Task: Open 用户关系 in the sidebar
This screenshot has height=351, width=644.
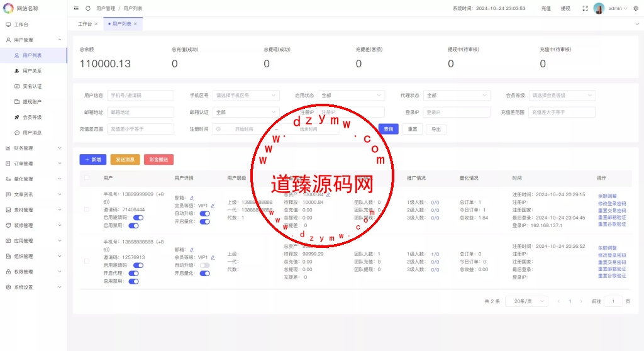Action: click(34, 70)
